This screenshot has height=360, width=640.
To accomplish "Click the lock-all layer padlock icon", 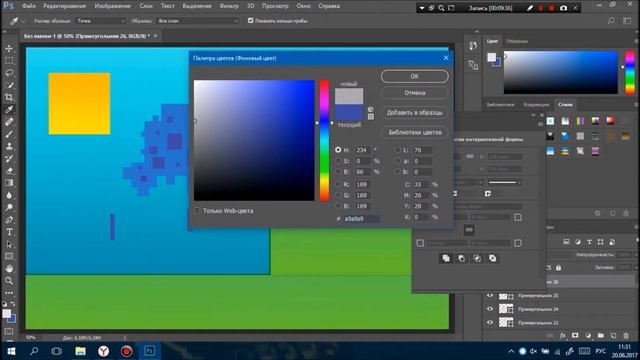I will 558,268.
